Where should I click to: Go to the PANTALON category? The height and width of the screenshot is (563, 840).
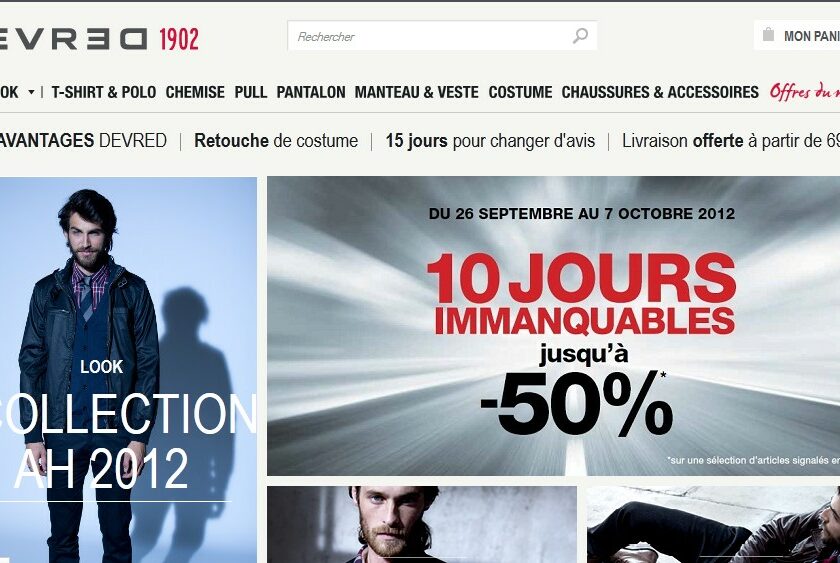(x=311, y=92)
